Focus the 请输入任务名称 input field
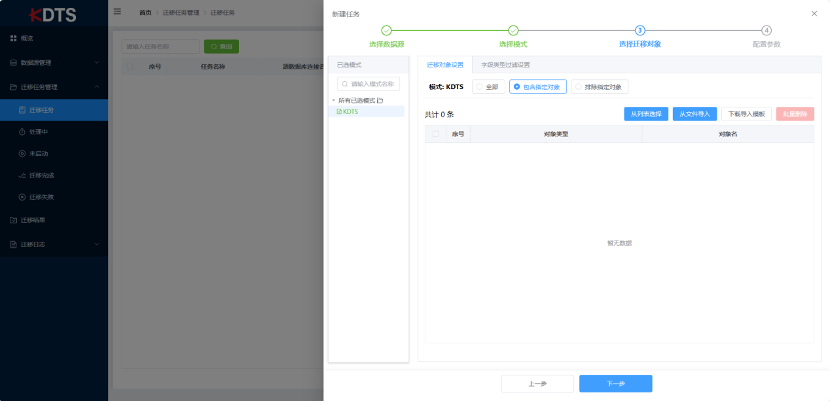This screenshot has height=402, width=830. (160, 47)
